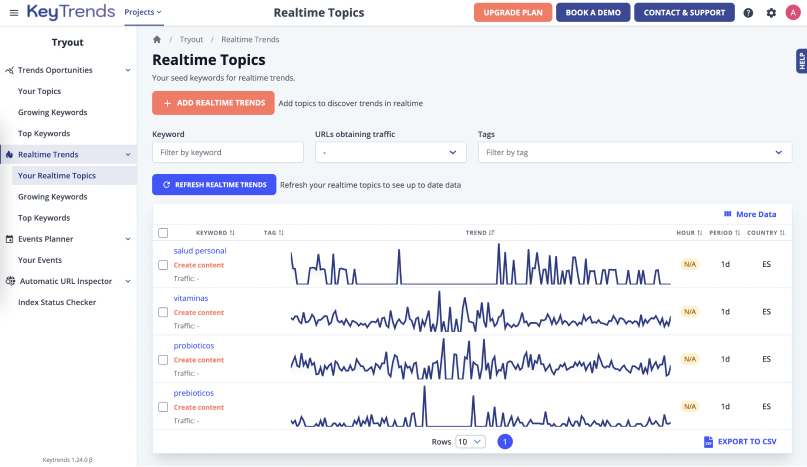Check the vitaminas row checkbox

(x=163, y=312)
